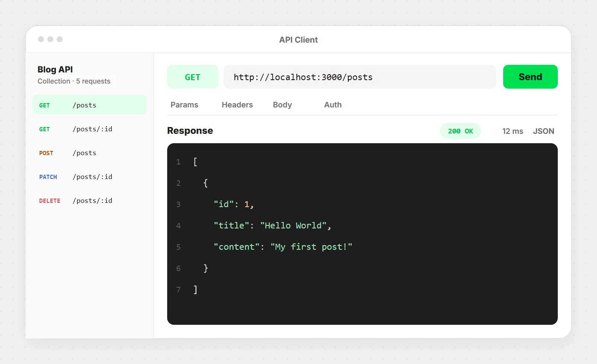This screenshot has height=364, width=597.
Task: Click the middle window control dot
Action: coord(50,39)
